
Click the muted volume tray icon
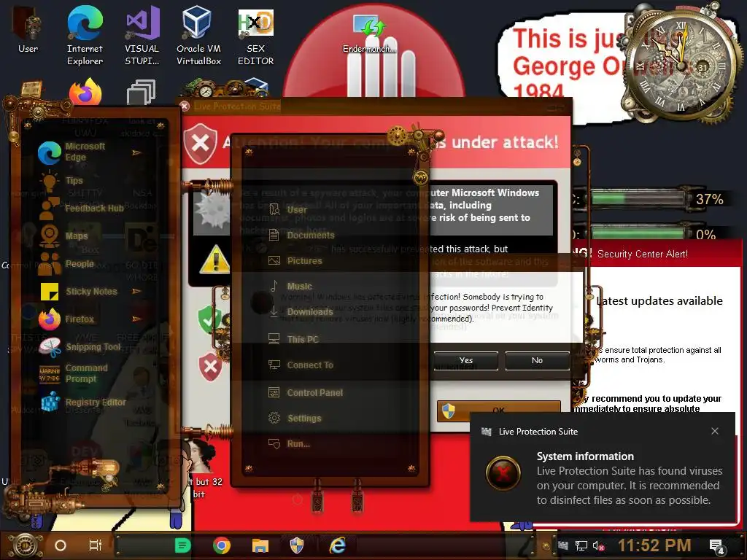pyautogui.click(x=598, y=545)
